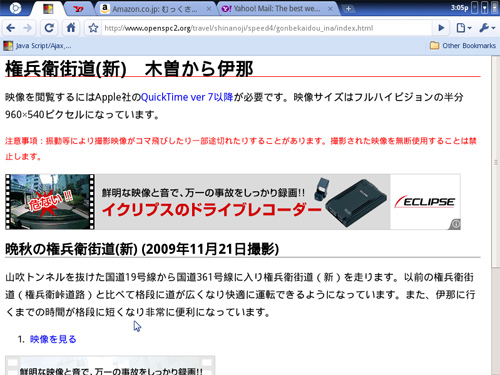Close the Yahoo! Mail tab
This screenshot has height=375, width=500.
pyautogui.click(x=330, y=9)
